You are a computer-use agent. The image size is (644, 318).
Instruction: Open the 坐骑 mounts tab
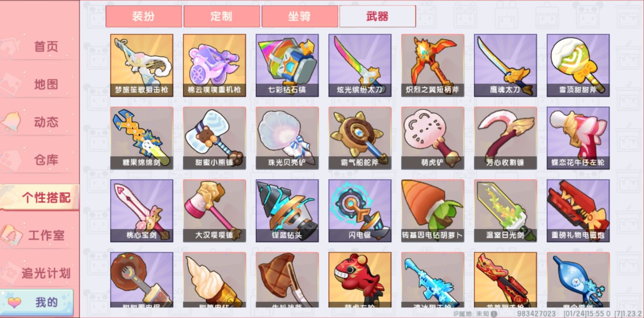[x=300, y=16]
